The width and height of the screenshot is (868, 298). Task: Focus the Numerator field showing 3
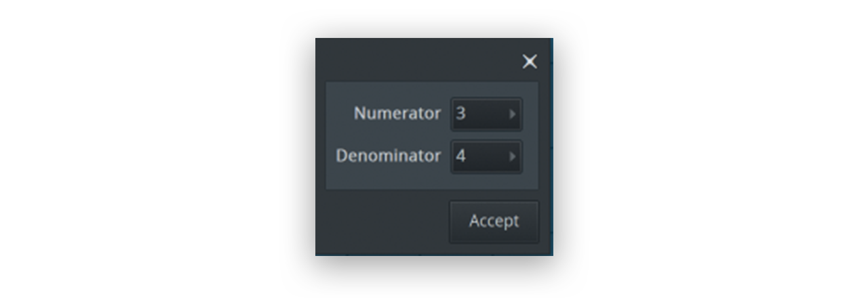486,114
